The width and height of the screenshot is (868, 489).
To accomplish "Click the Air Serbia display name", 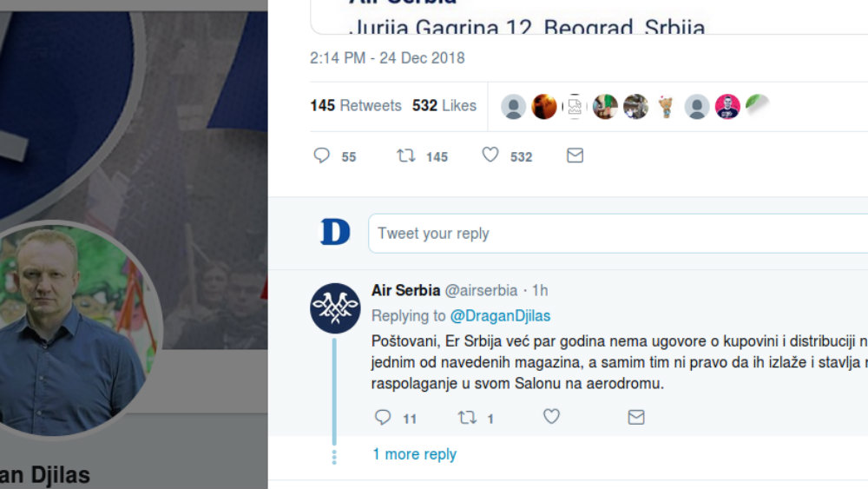I will (x=405, y=290).
